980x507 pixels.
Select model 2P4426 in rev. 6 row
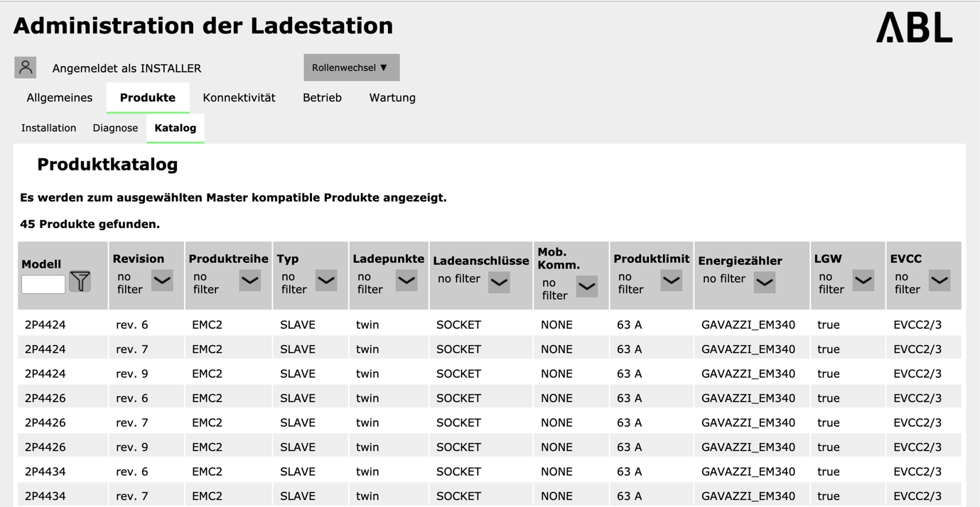point(45,398)
